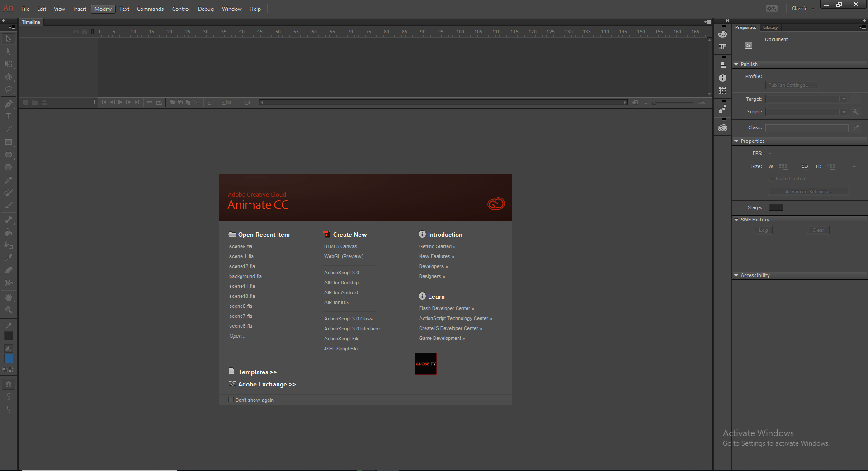The image size is (868, 471).
Task: Open the Info panel icon
Action: pos(722,78)
